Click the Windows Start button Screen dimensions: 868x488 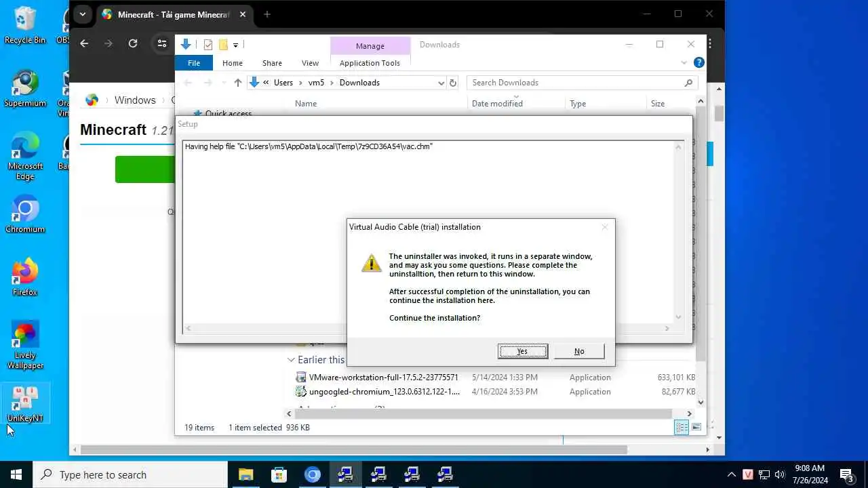[x=16, y=474]
